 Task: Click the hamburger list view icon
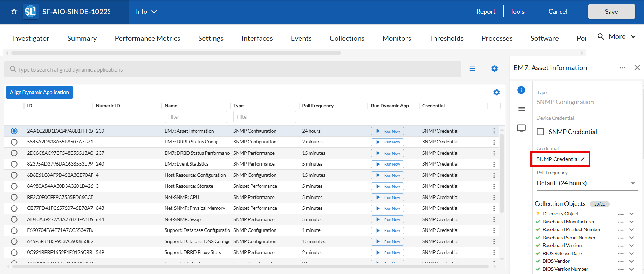tap(472, 69)
